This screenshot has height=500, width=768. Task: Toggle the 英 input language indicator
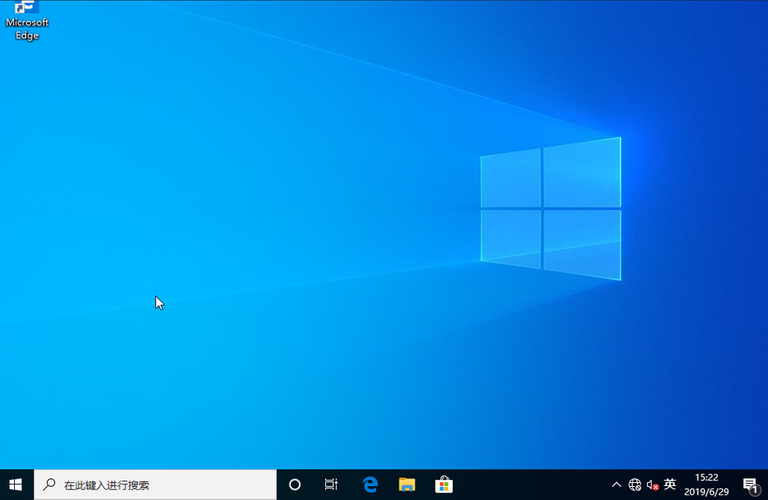[x=670, y=484]
